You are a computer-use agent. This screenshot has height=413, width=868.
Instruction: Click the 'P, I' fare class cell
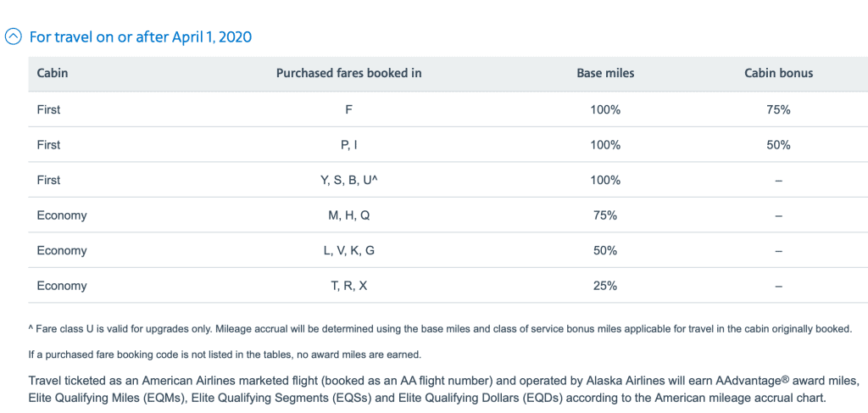coord(348,145)
